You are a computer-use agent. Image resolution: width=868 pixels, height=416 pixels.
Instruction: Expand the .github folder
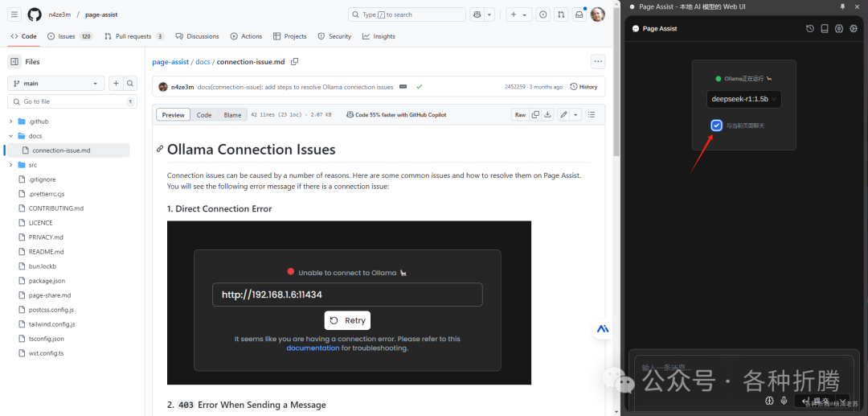coord(10,122)
